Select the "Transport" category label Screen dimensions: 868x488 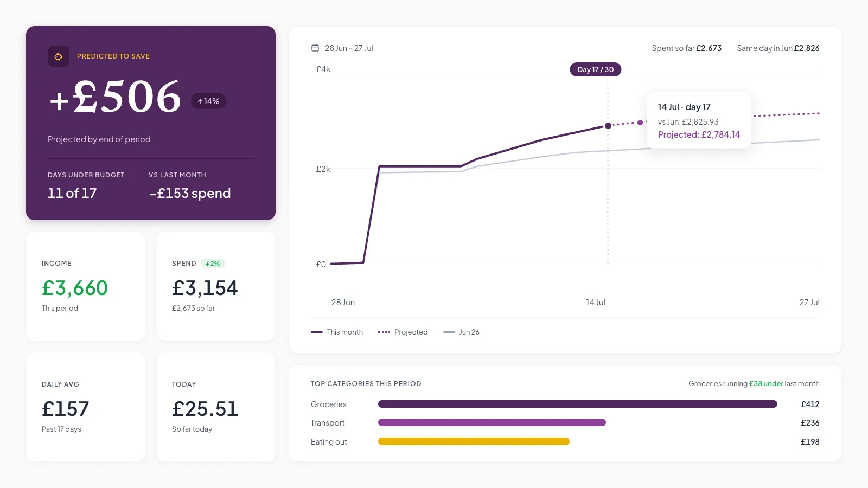(x=328, y=423)
